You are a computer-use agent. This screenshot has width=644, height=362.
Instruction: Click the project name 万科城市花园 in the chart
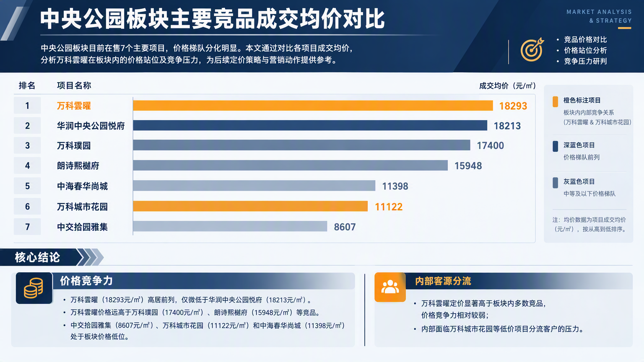tap(82, 207)
